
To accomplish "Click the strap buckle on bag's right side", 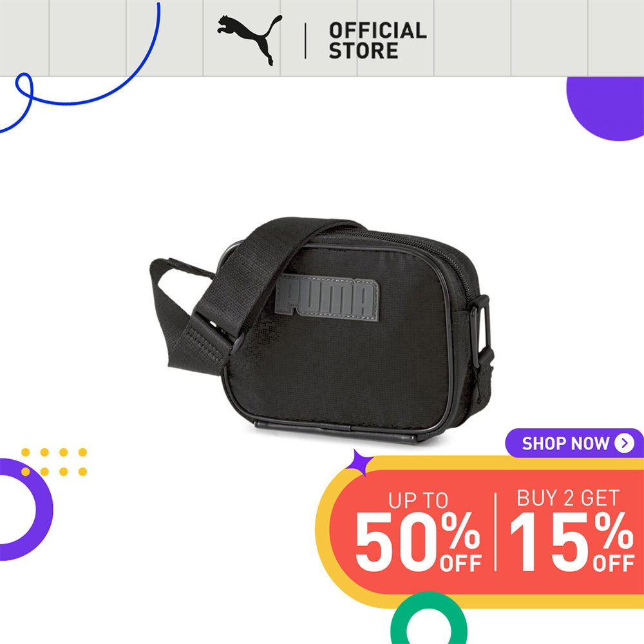I will tap(480, 330).
